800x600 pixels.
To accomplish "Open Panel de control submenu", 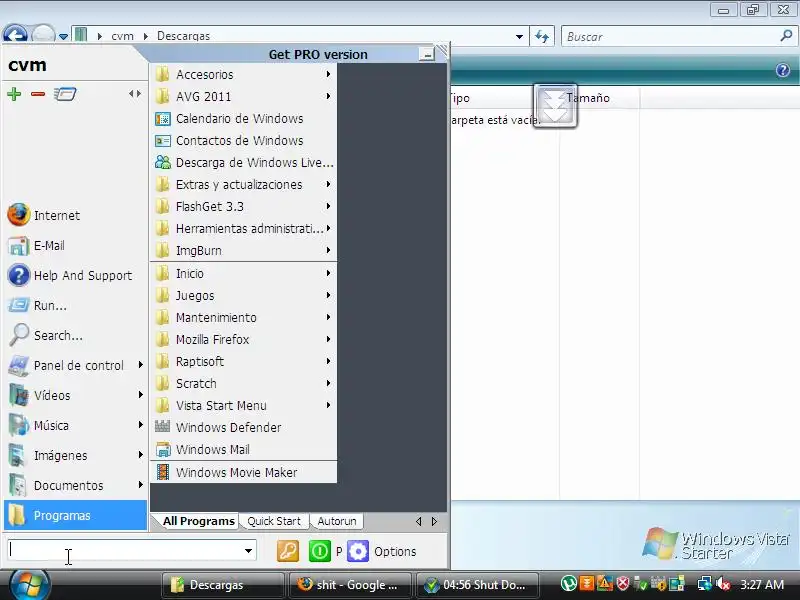I will pyautogui.click(x=76, y=365).
